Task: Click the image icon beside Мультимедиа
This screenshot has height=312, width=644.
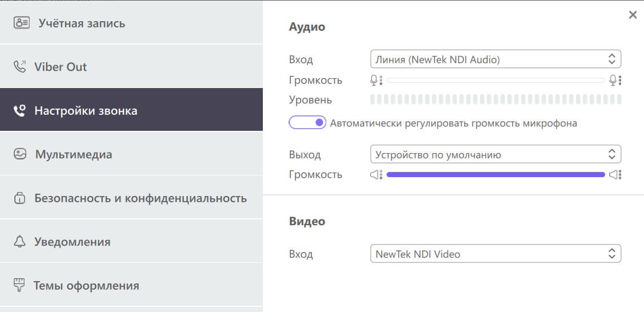Action: pyautogui.click(x=19, y=154)
